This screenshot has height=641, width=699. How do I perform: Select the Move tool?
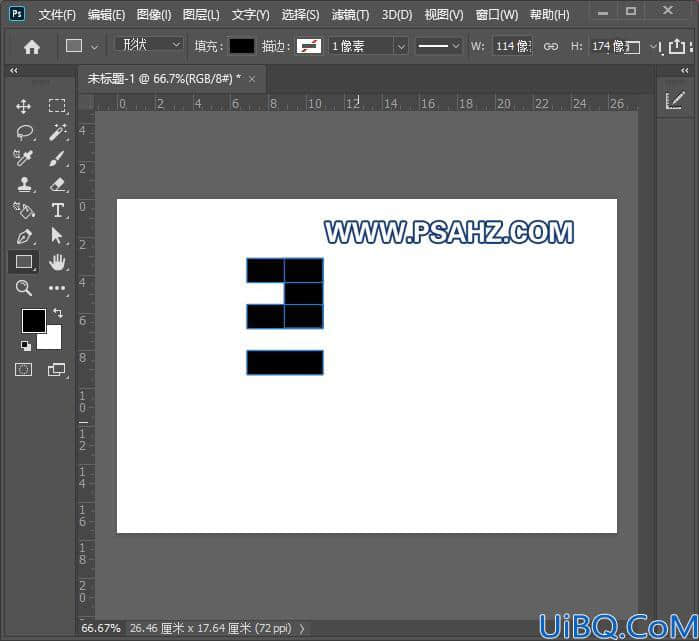click(x=23, y=106)
